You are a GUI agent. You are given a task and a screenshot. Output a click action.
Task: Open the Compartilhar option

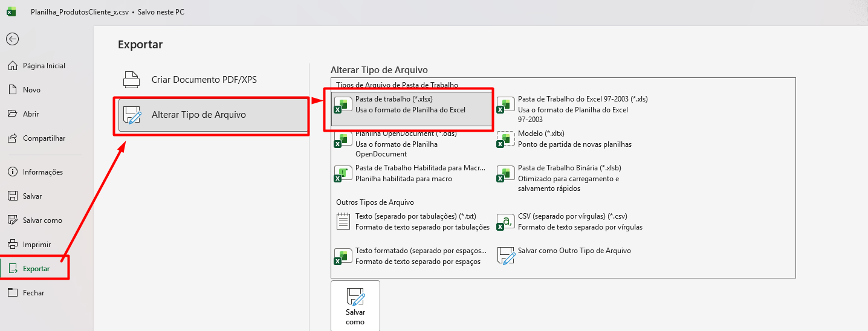pyautogui.click(x=44, y=138)
